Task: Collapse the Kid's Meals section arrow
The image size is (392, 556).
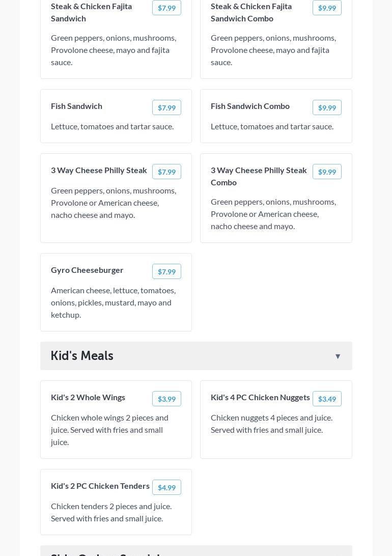Action: 338,356
